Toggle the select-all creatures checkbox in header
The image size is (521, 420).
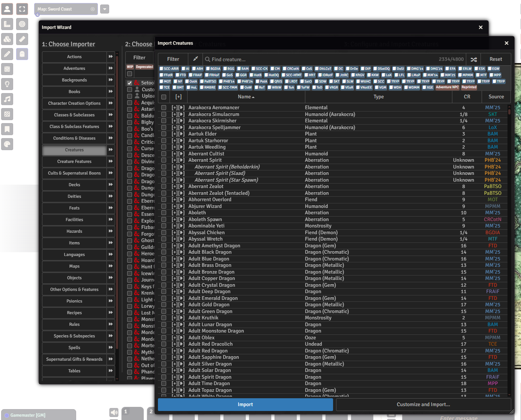click(x=164, y=97)
